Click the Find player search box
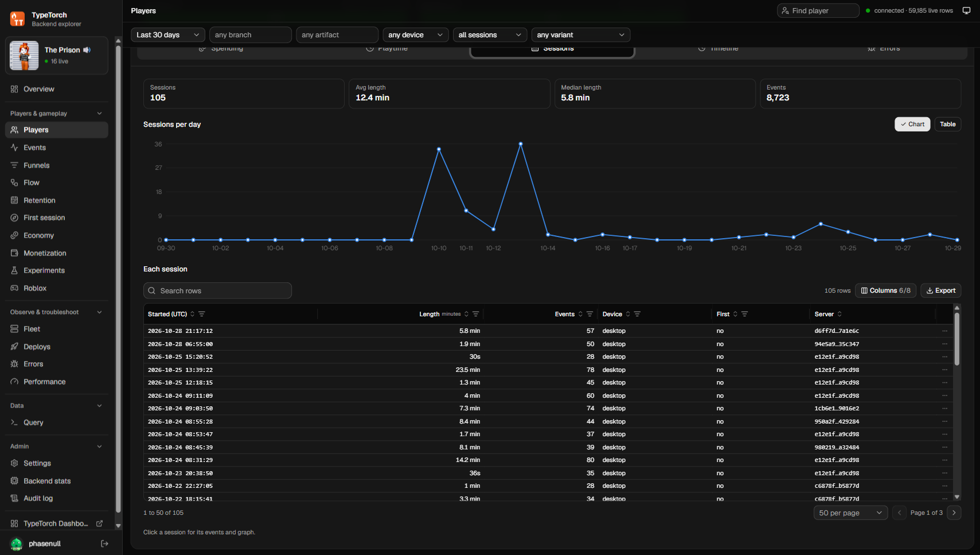Viewport: 980px width, 555px height. click(x=818, y=11)
